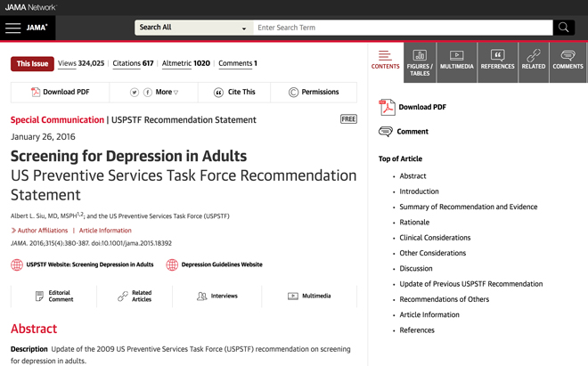Click the FREE badge
Viewport: 588px width, 366px height.
[x=348, y=119]
